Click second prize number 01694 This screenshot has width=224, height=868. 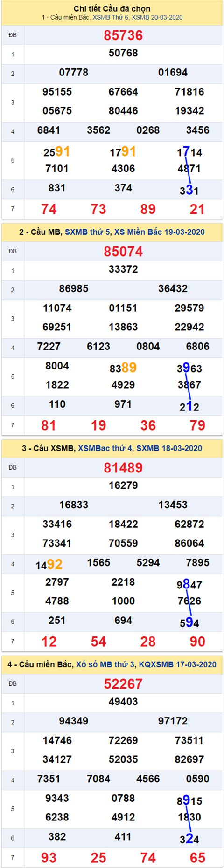(x=173, y=73)
